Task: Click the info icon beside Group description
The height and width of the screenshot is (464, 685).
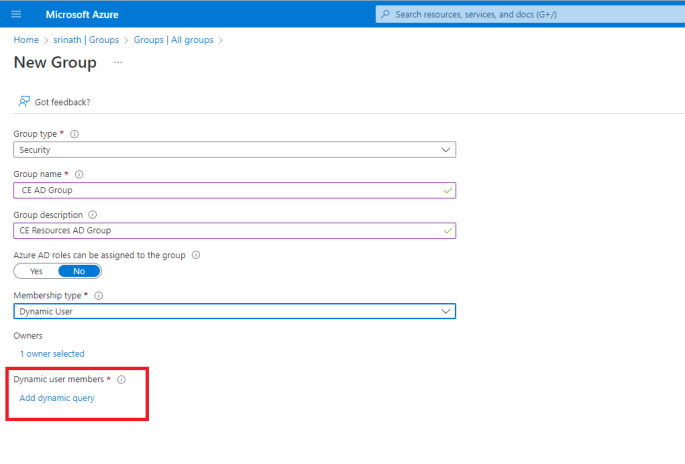Action: pyautogui.click(x=93, y=214)
